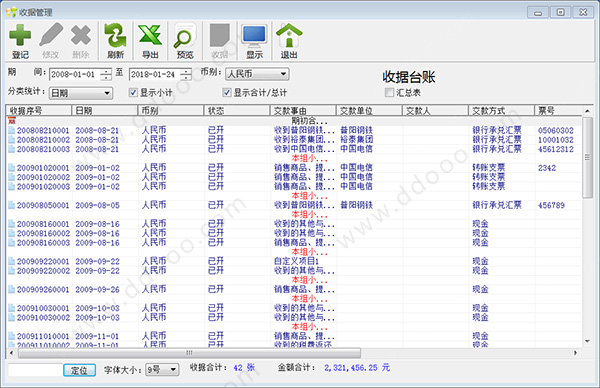The height and width of the screenshot is (388, 600).
Task: Click the horizontal scrollbar right arrow
Action: pos(576,353)
